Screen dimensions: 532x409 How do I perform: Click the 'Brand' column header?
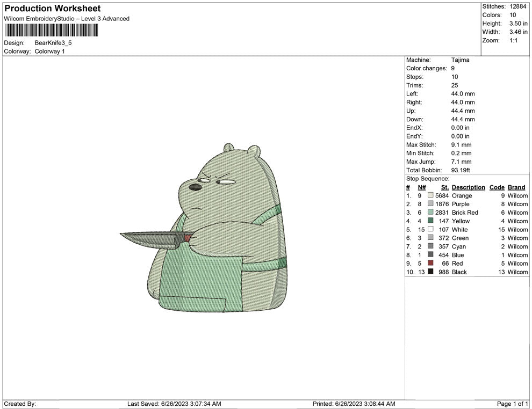pyautogui.click(x=516, y=187)
